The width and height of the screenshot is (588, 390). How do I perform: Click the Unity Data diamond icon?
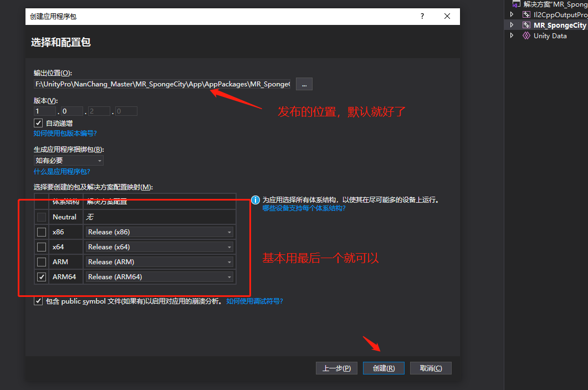coord(526,35)
